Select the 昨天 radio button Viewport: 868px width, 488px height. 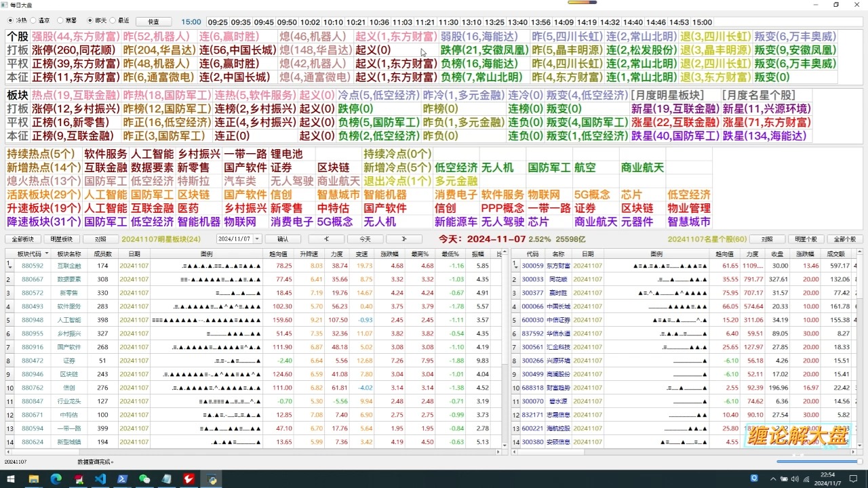pyautogui.click(x=96, y=21)
